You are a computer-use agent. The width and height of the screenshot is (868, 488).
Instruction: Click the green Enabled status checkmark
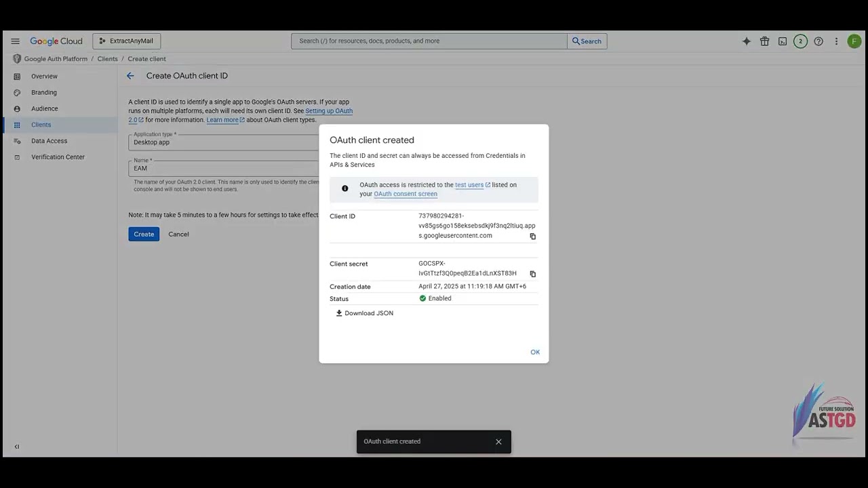tap(422, 298)
